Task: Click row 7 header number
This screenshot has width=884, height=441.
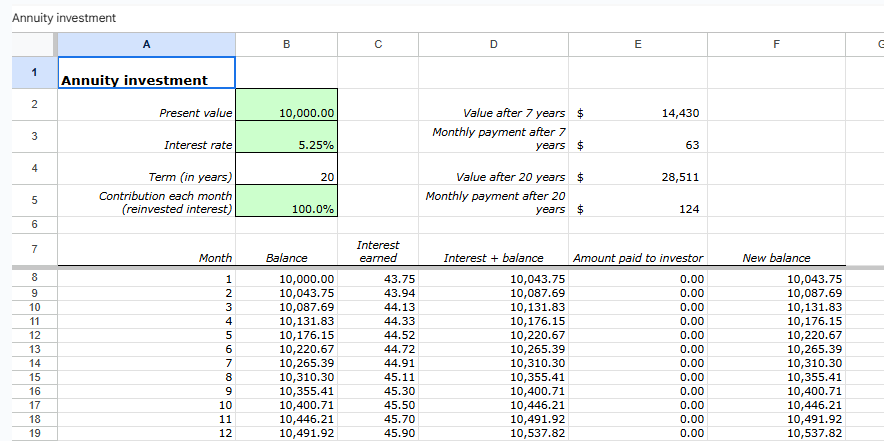Action: tap(34, 248)
